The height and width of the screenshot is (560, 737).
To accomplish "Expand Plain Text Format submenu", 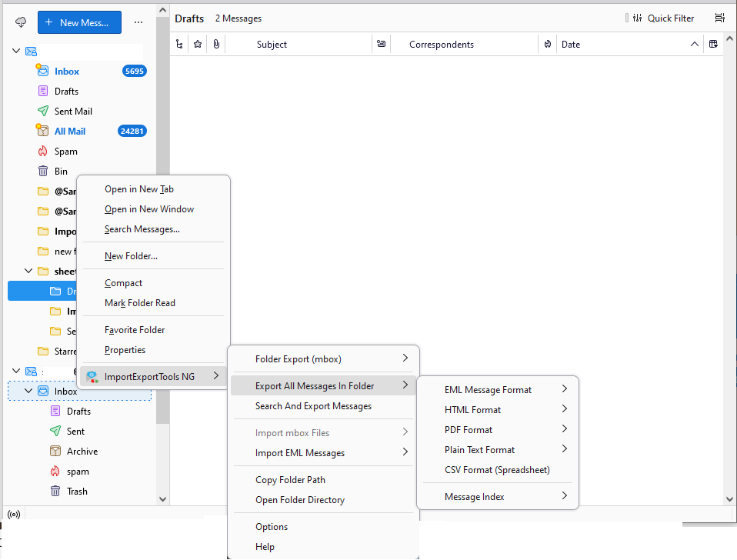I will [x=498, y=449].
